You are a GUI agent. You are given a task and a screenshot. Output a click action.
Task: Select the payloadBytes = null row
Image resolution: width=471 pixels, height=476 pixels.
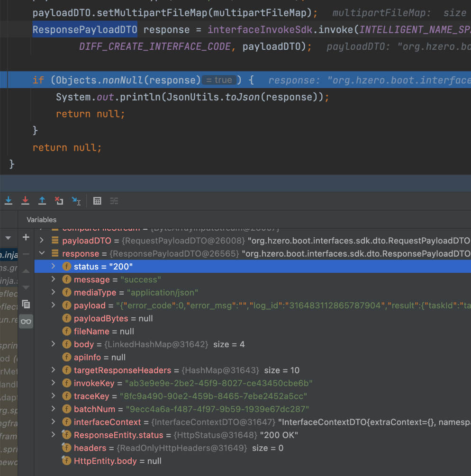(x=253, y=318)
